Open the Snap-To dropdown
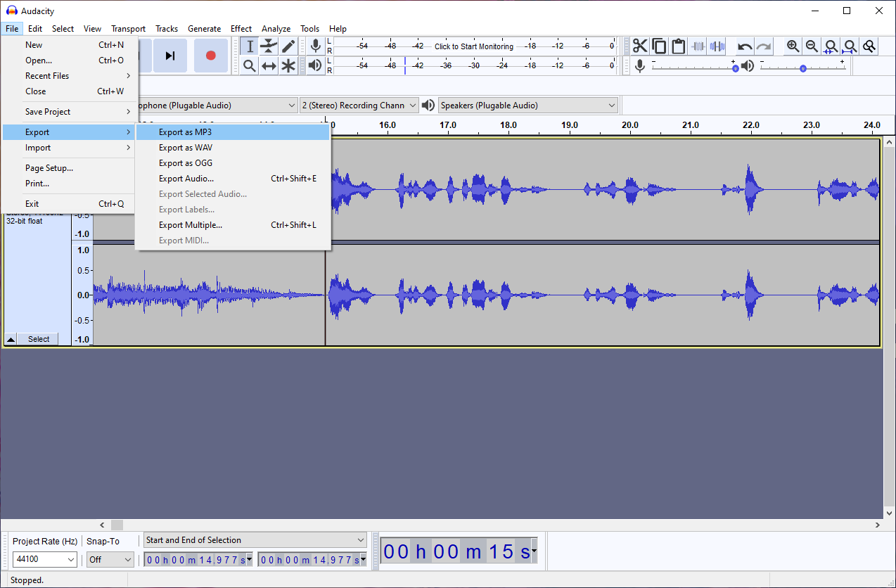Viewport: 896px width, 588px height. [x=110, y=560]
